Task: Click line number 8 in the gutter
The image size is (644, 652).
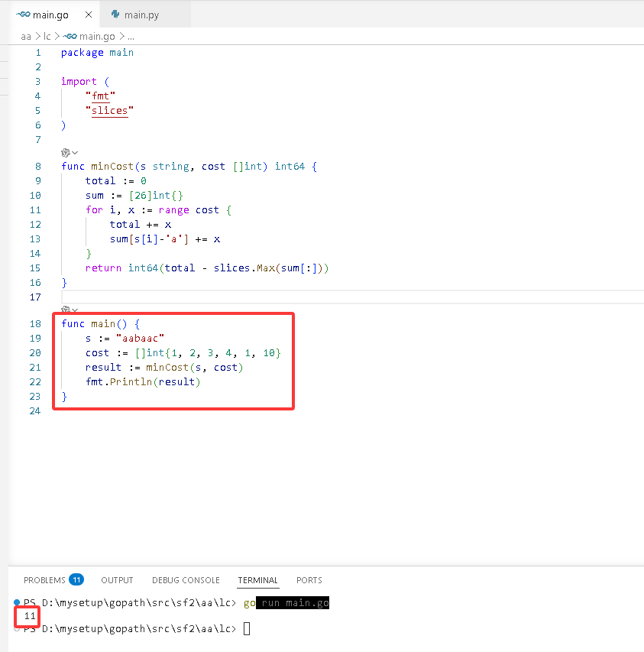Action: (x=37, y=167)
